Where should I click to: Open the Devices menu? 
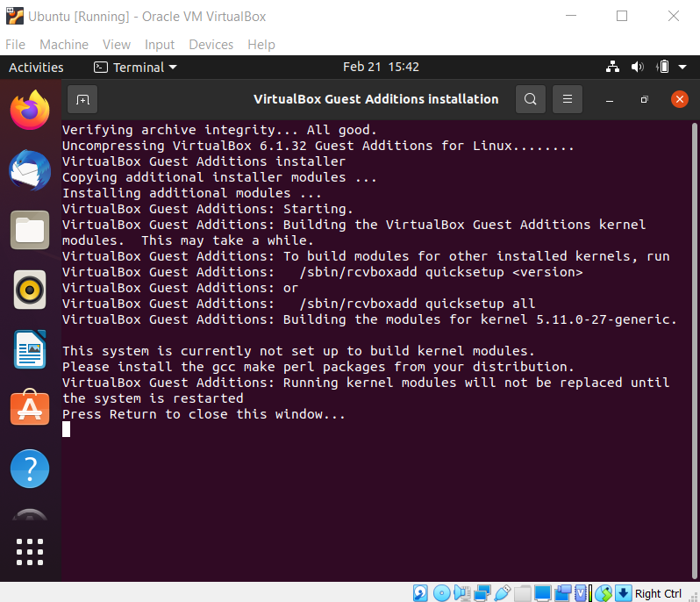211,45
